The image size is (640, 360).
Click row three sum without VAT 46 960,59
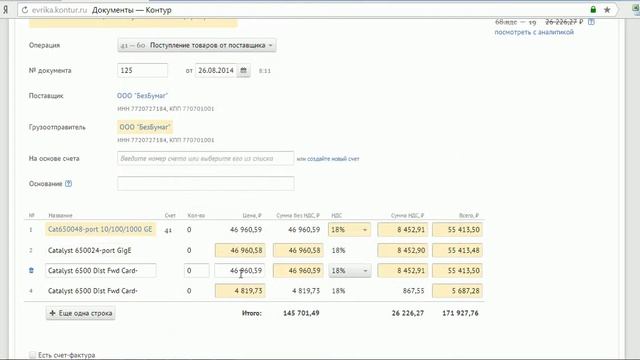pyautogui.click(x=298, y=271)
